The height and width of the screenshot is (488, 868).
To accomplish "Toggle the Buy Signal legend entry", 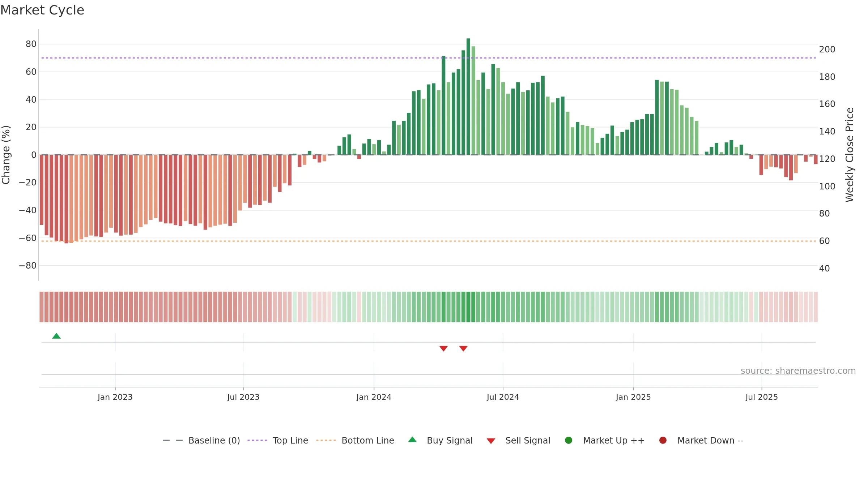I will 440,440.
